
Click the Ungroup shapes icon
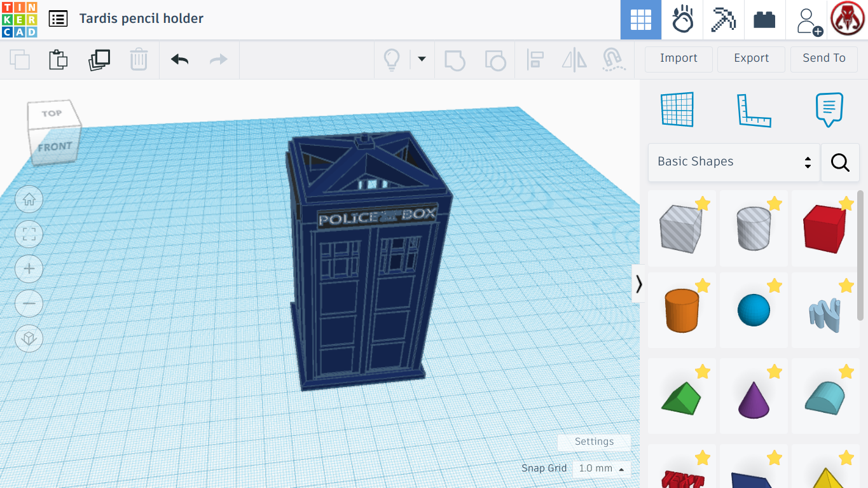pos(495,60)
